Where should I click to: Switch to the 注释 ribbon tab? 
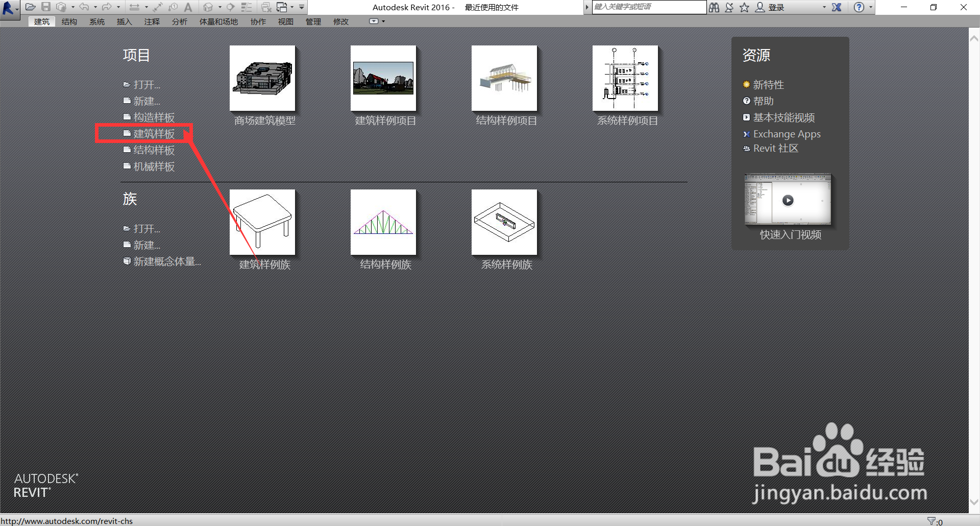coord(152,21)
